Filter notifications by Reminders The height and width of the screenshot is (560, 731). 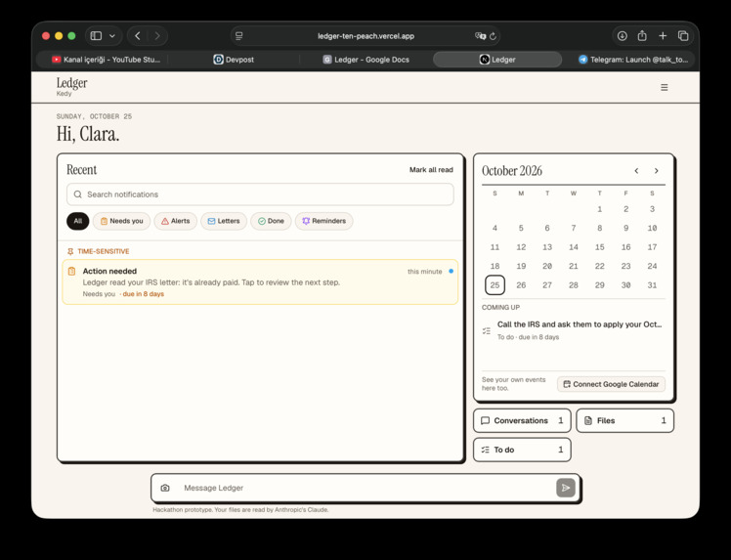(x=324, y=221)
